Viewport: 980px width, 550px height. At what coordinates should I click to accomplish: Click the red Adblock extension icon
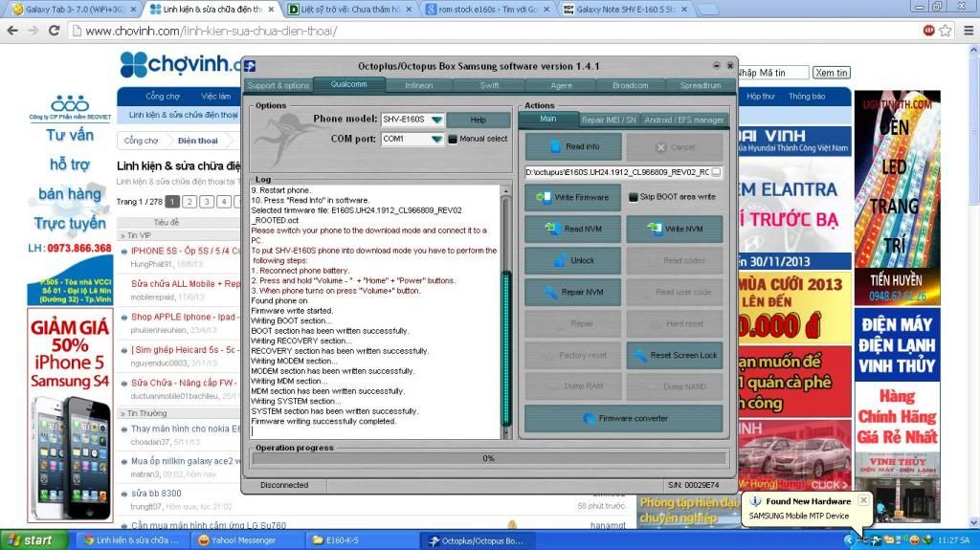click(x=928, y=31)
